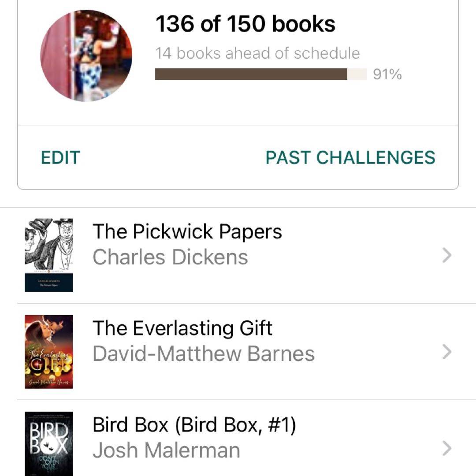Open The Pickwick Papers title
The width and height of the screenshot is (476, 476).
pyautogui.click(x=187, y=231)
